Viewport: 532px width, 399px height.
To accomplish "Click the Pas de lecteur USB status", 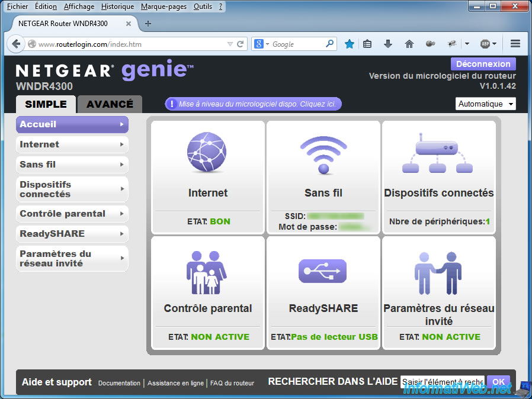I will [334, 337].
